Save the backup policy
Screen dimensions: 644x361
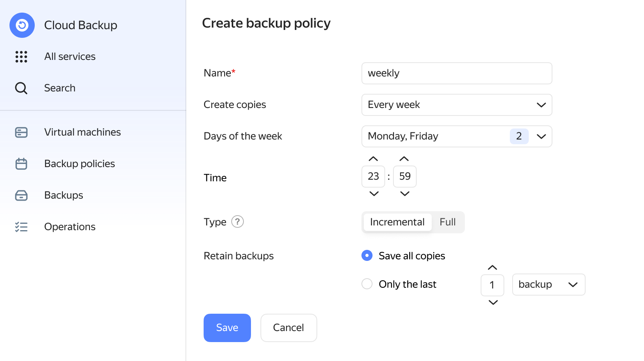click(227, 328)
